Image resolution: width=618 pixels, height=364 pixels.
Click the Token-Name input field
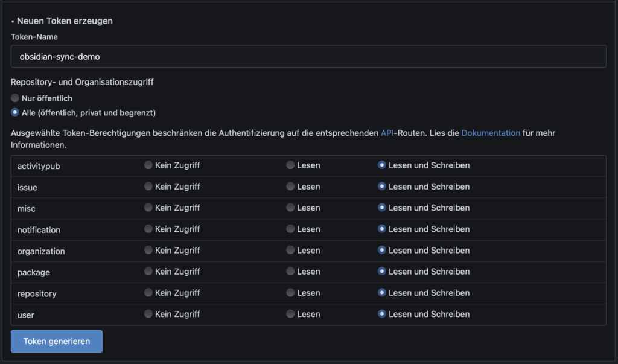(308, 56)
